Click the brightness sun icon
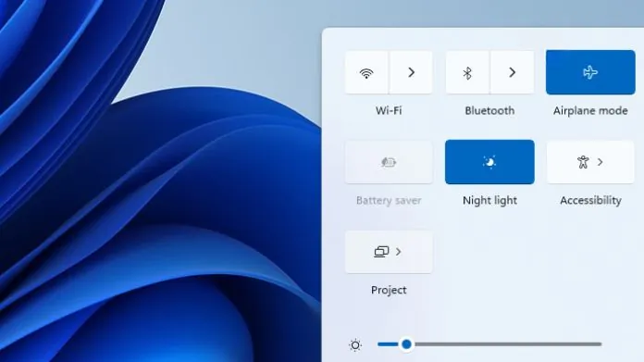The image size is (644, 362). pos(355,344)
